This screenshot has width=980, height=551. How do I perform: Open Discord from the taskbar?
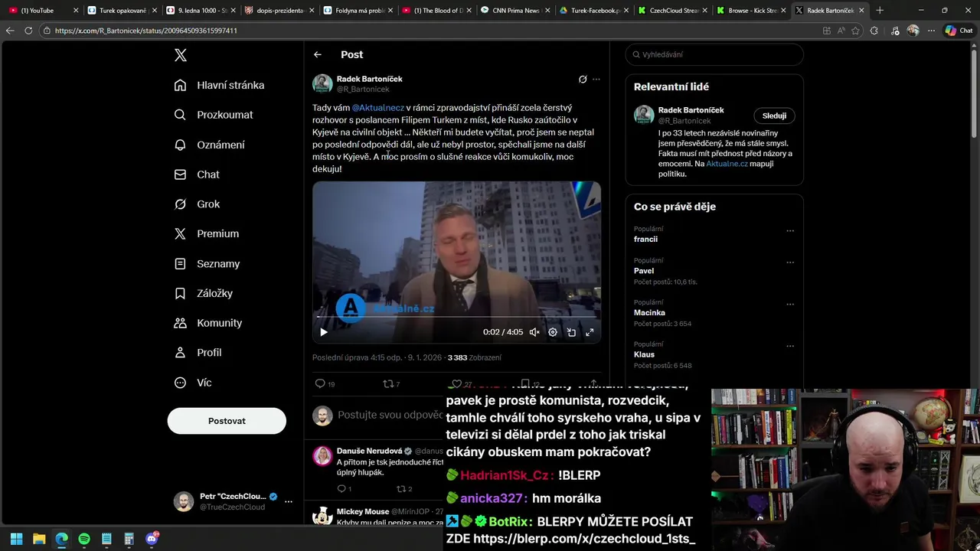pyautogui.click(x=152, y=539)
